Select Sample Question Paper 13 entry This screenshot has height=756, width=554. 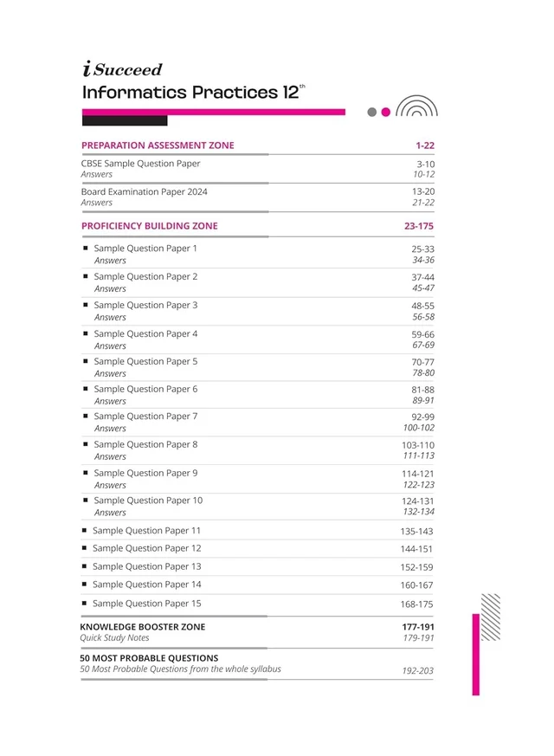click(x=147, y=566)
